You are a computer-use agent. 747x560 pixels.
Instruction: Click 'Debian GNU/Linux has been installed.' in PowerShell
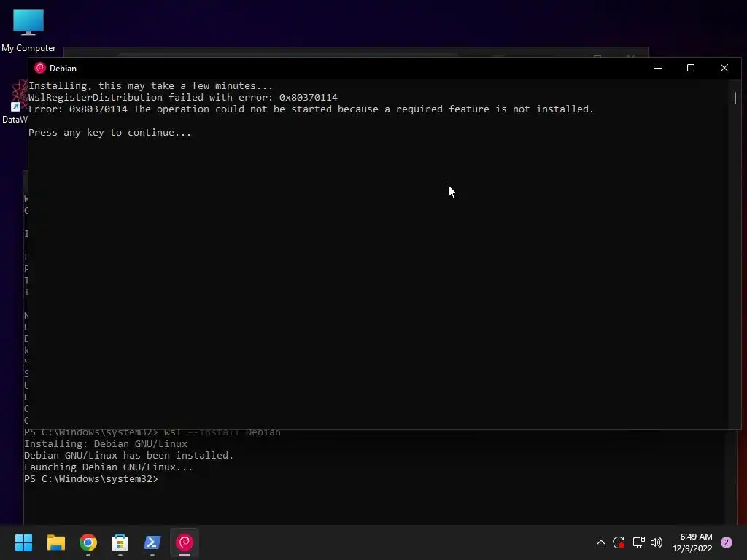pos(128,455)
